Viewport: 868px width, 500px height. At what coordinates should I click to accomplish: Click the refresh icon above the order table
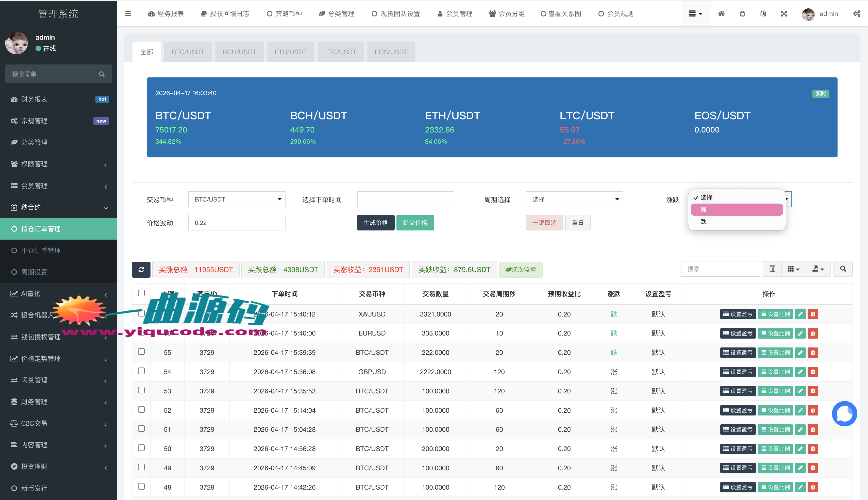[x=141, y=270]
